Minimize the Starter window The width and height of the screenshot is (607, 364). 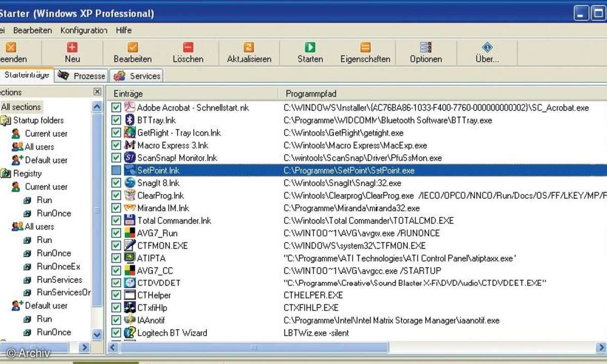[x=582, y=13]
